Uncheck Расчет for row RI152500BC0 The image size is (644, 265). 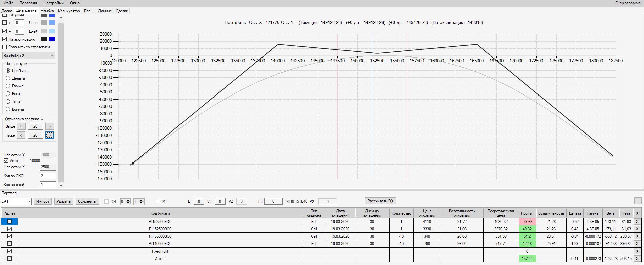pos(9,229)
